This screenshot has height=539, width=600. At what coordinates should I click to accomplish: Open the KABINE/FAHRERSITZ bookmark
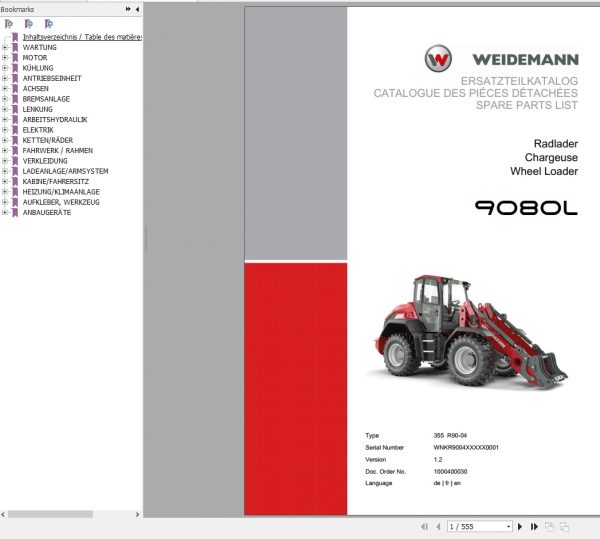[56, 182]
